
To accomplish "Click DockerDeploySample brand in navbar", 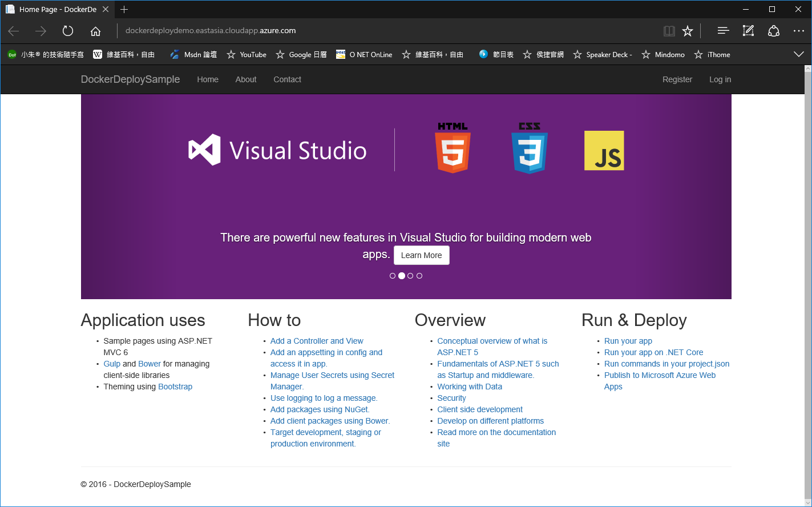I will (x=130, y=79).
